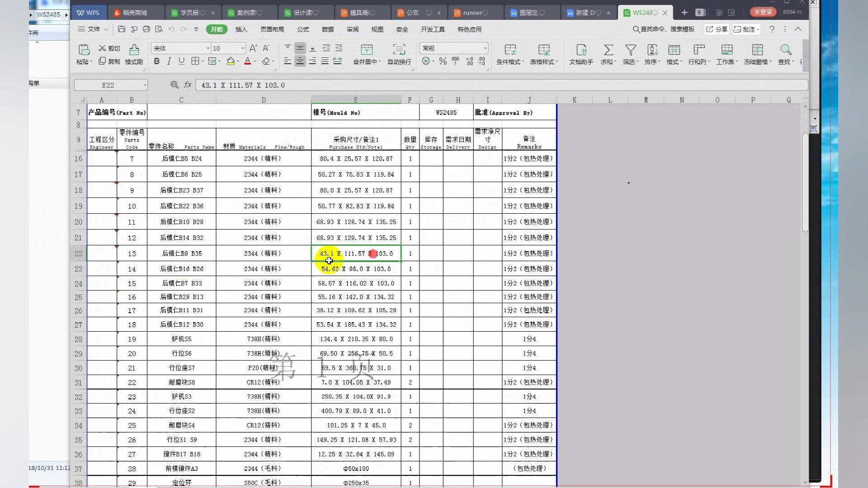Click the Sort (排序) icon
This screenshot has height=488, width=868.
(652, 50)
